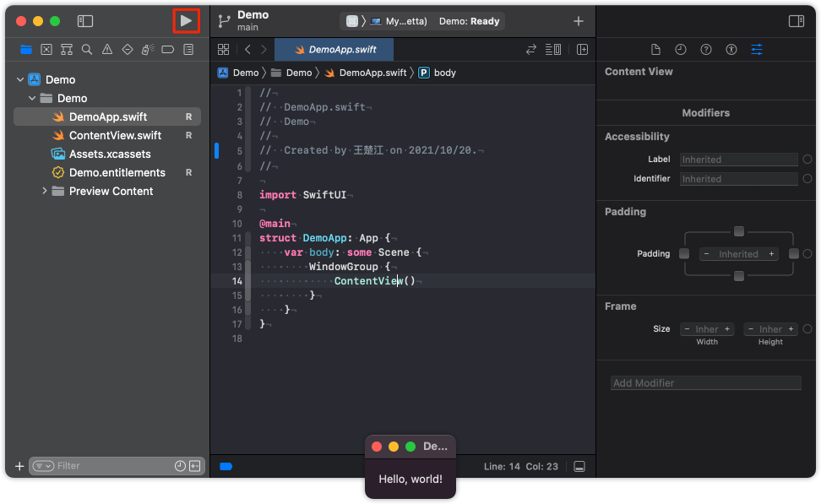Open the Attributes inspector icon
This screenshot has height=504, width=821.
[756, 50]
